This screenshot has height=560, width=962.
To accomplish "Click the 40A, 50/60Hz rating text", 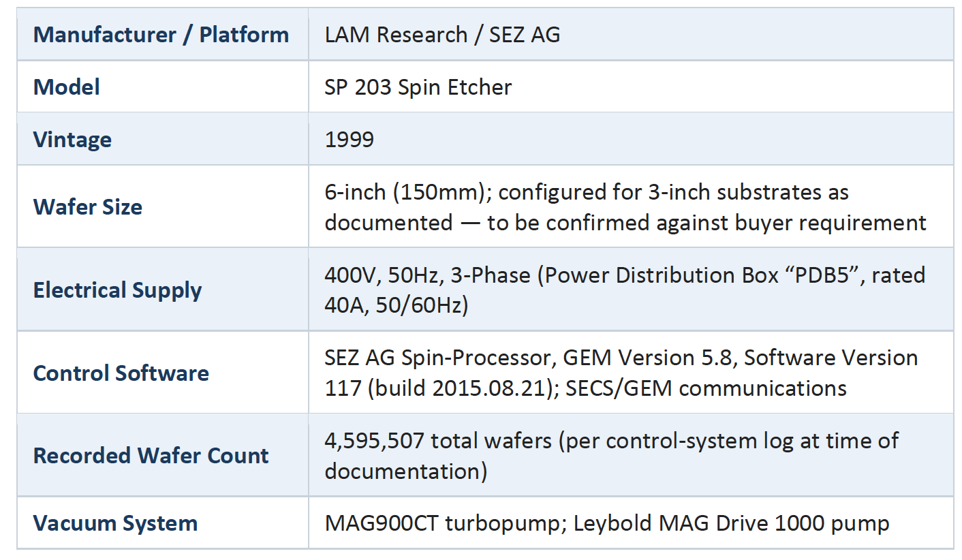I will point(395,305).
